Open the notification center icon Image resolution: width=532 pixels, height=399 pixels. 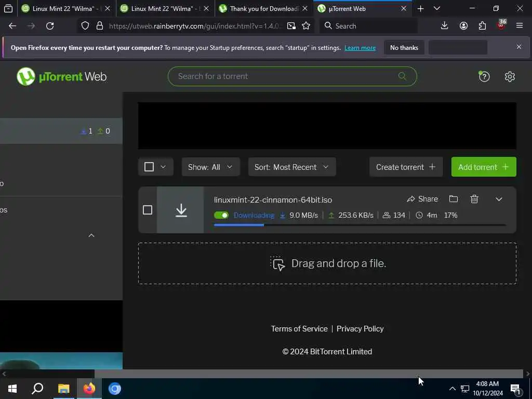[x=515, y=389]
